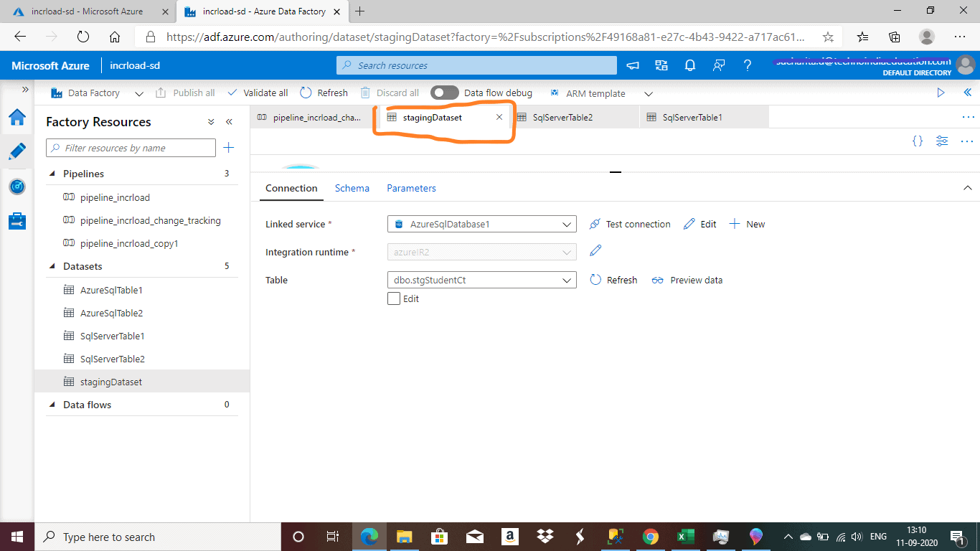Switch to the SqlServerTable1 editor tab
The width and height of the screenshot is (980, 551).
[704, 117]
